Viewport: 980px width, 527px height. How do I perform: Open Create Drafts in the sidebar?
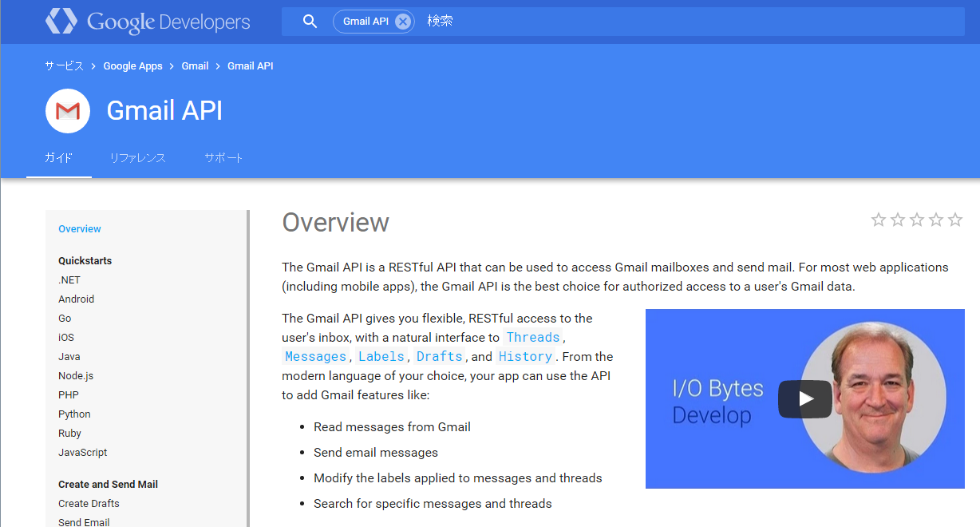tap(89, 504)
